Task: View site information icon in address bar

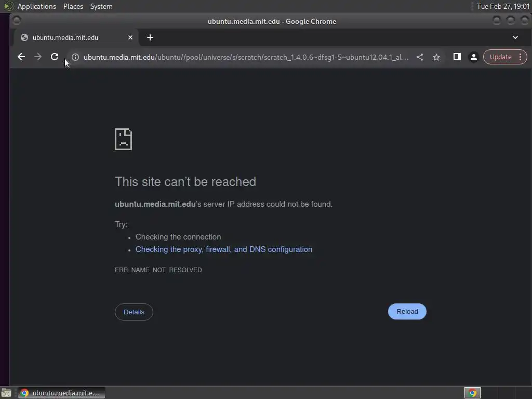Action: [x=75, y=57]
